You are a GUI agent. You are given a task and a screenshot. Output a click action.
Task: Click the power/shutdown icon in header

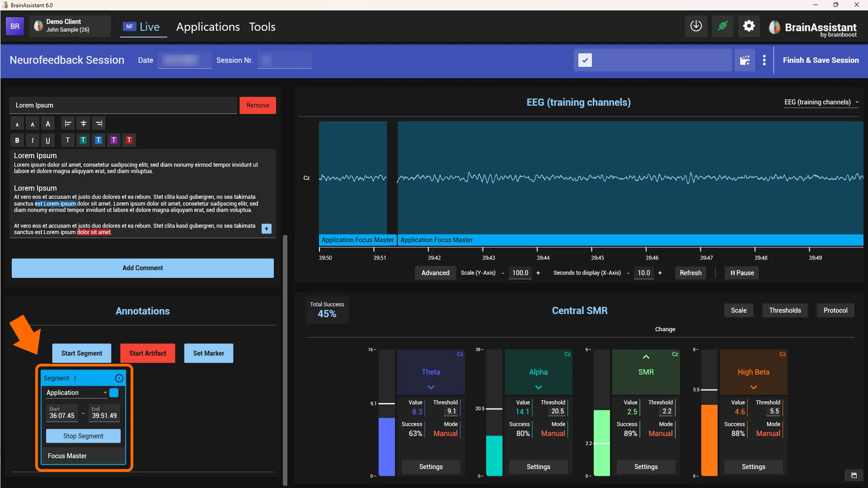(x=696, y=26)
